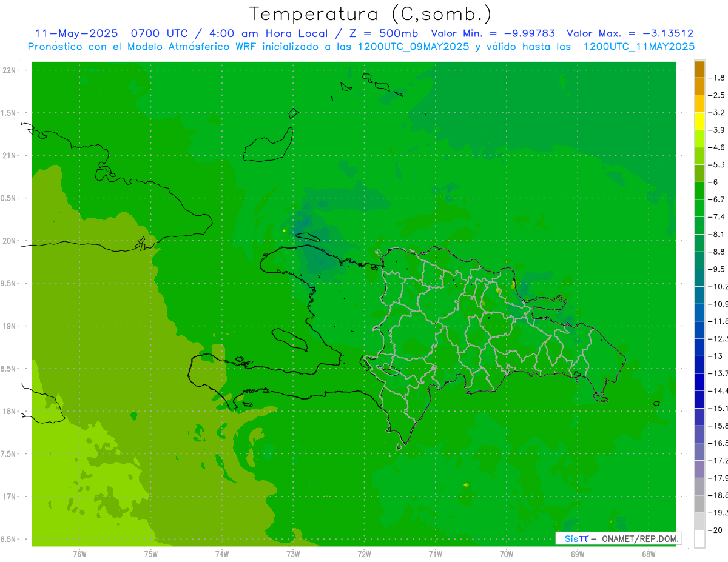Click the "-10.2" color scale value
Screen dimensions: 728x562
718,286
